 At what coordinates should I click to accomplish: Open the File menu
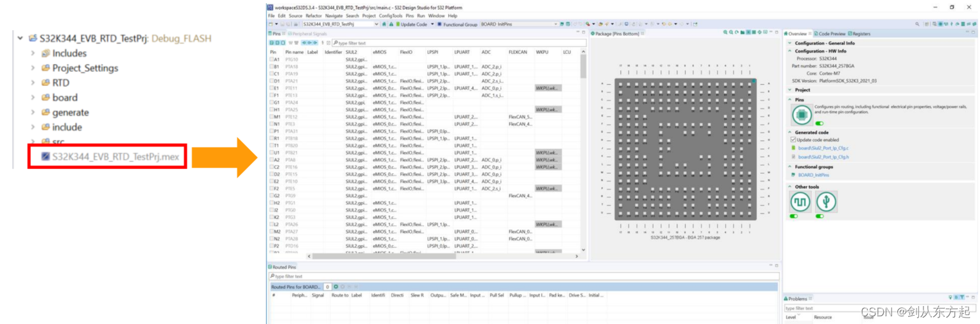point(271,15)
